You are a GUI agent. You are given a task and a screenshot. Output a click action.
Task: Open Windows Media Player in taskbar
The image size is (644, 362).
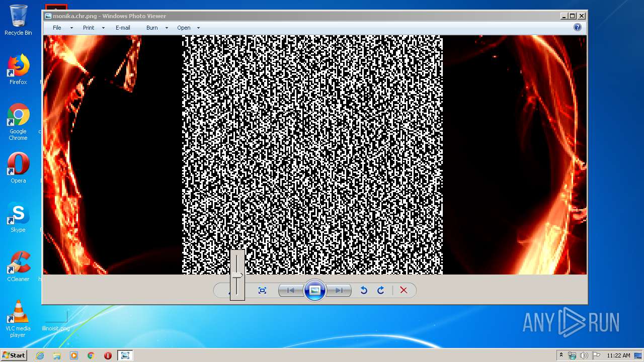coord(74,355)
